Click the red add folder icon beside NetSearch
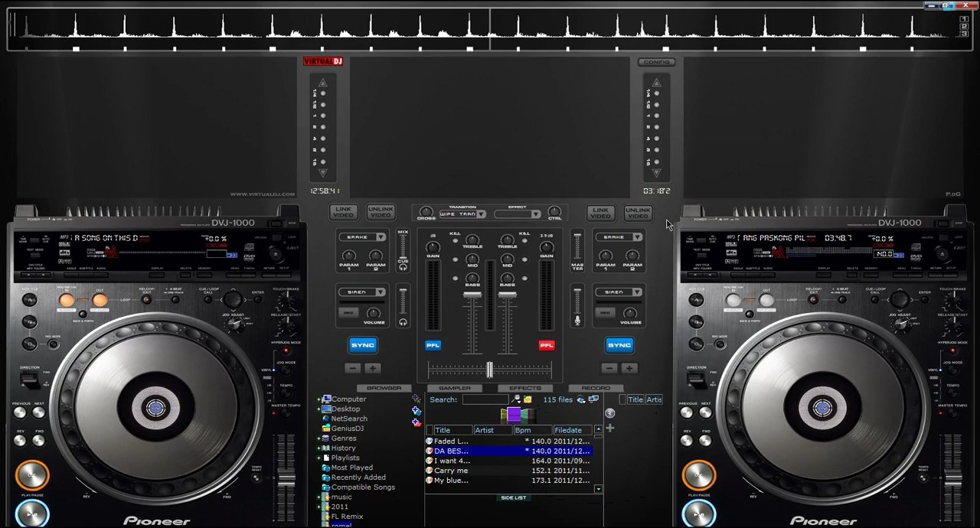Viewport: 980px width, 528px height. [x=416, y=422]
